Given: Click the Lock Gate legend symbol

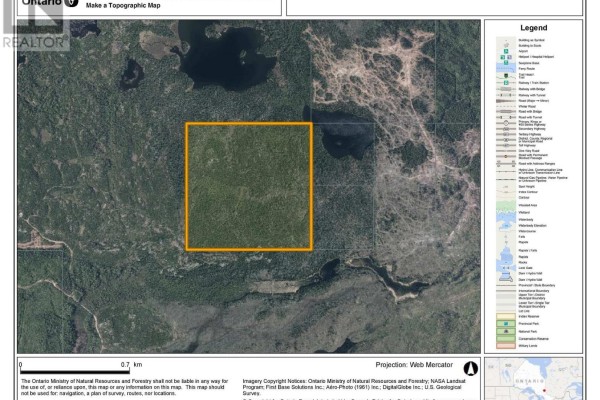Looking at the screenshot, I should tap(506, 268).
